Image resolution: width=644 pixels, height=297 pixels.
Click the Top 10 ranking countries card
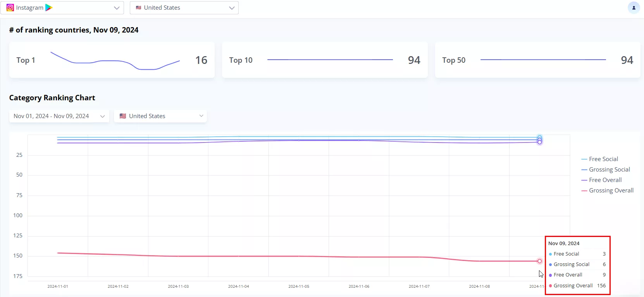[x=324, y=60]
